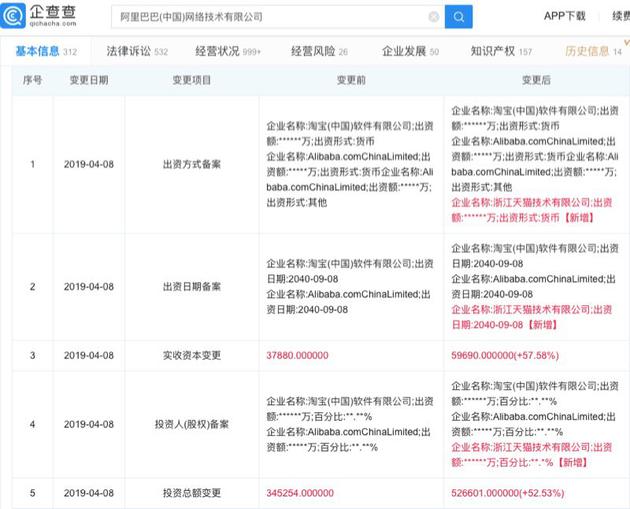630x509 pixels.
Task: Open the 续费 link in the header
Action: click(621, 16)
